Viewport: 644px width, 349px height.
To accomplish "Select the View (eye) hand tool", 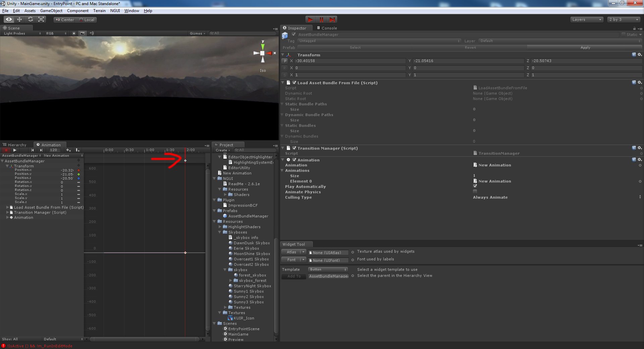I will pos(9,19).
